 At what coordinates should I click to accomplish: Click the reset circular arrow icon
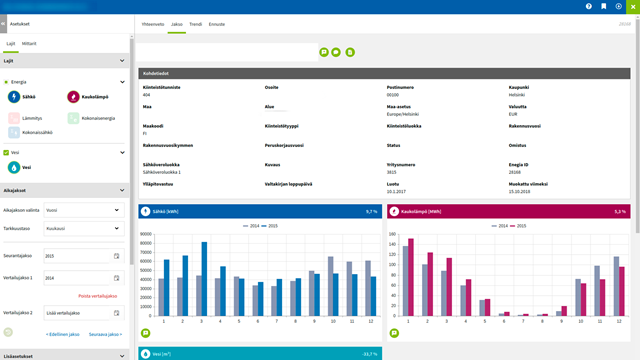point(8,332)
